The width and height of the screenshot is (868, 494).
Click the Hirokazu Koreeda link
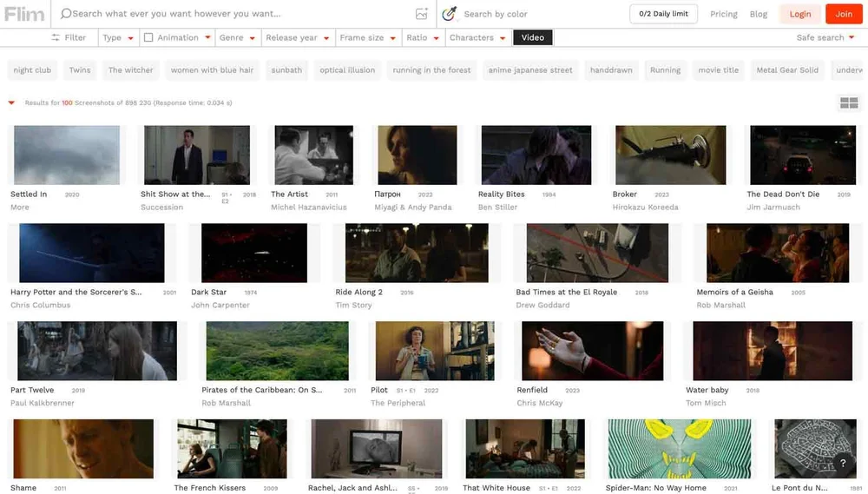646,207
